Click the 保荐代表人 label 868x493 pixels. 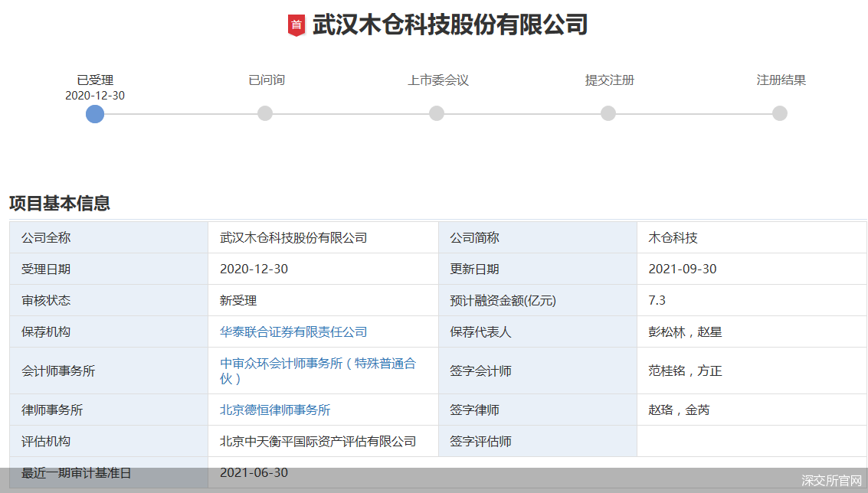480,332
